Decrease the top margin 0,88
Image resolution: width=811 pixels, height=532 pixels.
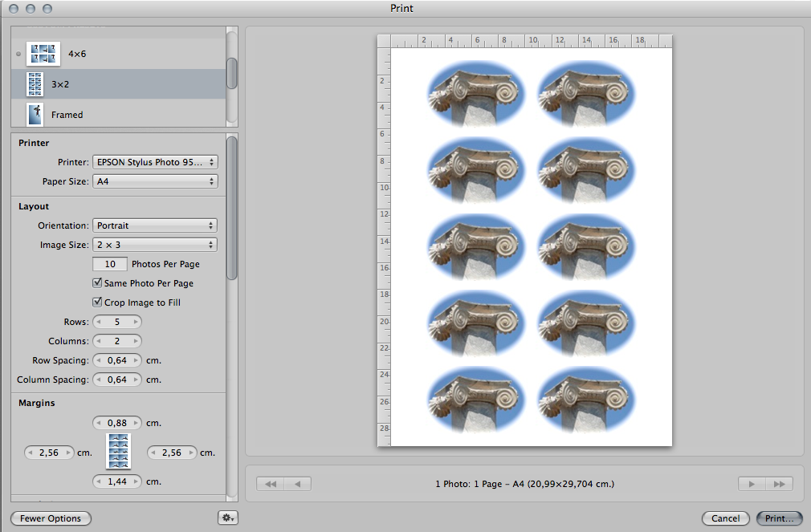pos(99,423)
